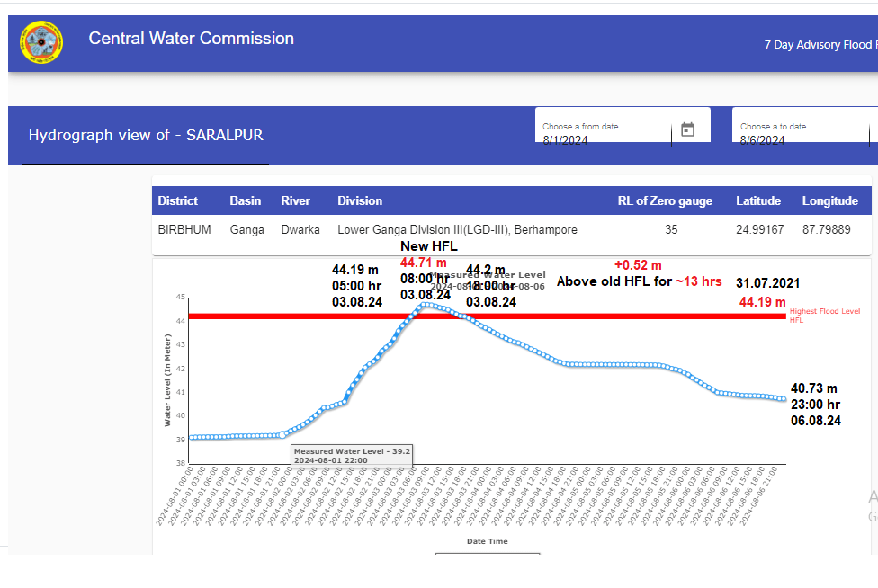
Task: Click the Division column header
Action: (x=360, y=200)
